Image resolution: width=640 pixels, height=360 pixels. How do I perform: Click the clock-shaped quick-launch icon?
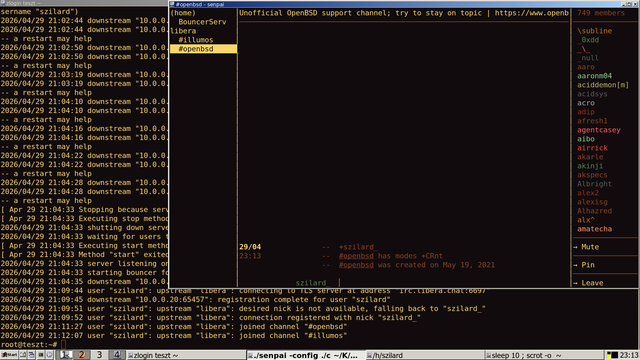[49, 355]
